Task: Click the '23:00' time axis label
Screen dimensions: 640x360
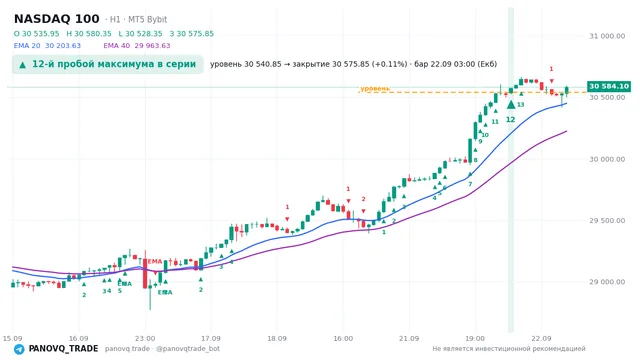Action: point(145,338)
